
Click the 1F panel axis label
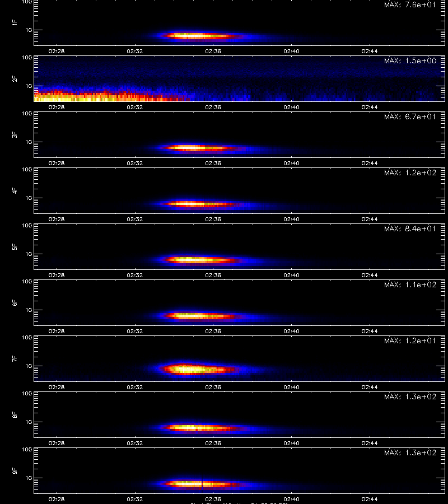click(x=14, y=22)
